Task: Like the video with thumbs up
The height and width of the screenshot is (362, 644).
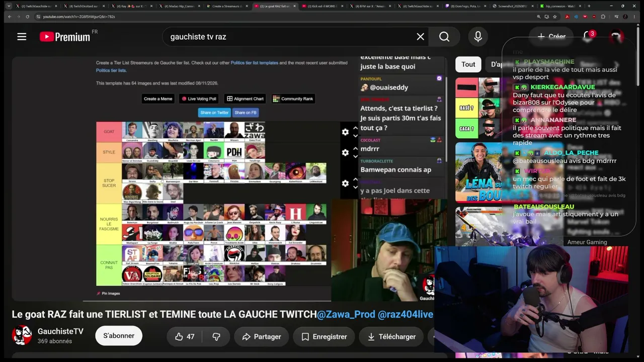Action: point(185,337)
